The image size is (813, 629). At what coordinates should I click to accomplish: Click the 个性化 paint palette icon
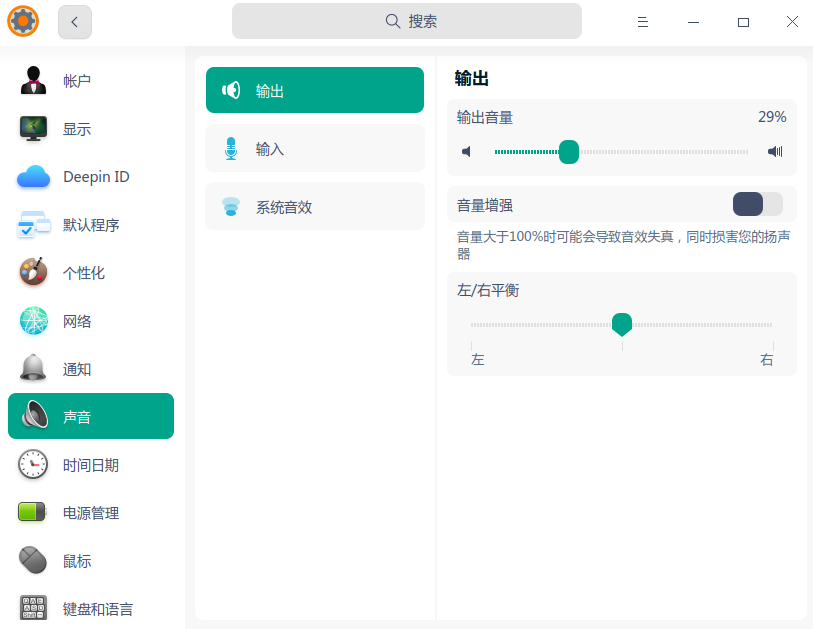[33, 272]
